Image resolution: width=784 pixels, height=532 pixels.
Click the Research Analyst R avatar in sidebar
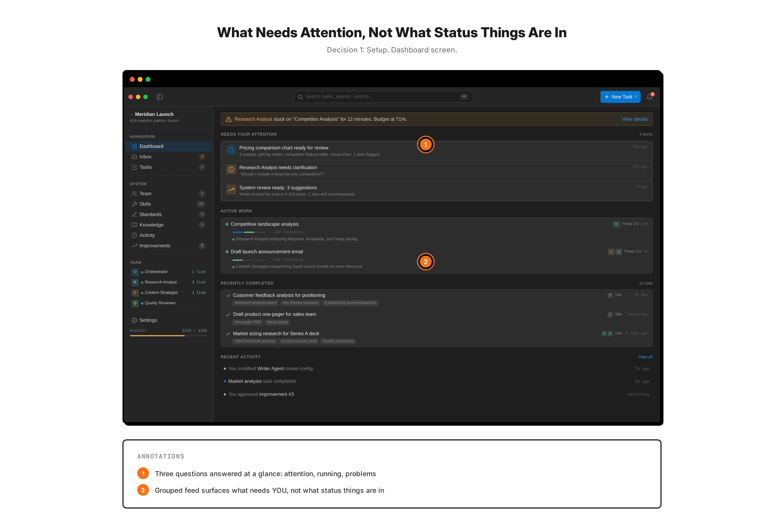135,282
